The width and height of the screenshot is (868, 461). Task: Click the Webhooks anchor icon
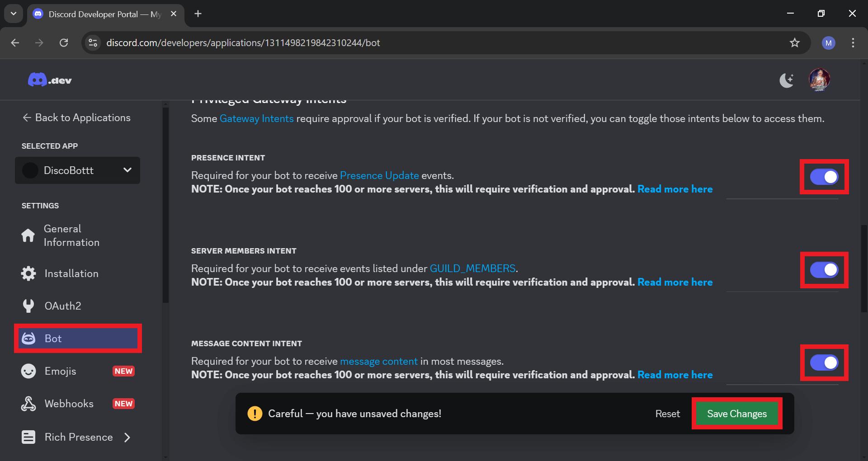pyautogui.click(x=28, y=403)
